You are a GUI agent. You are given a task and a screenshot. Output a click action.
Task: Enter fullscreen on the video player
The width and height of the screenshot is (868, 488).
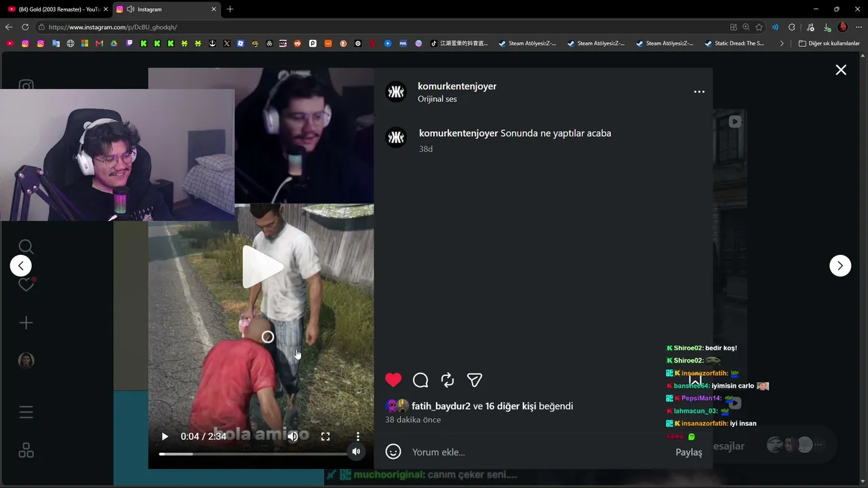pos(325,436)
